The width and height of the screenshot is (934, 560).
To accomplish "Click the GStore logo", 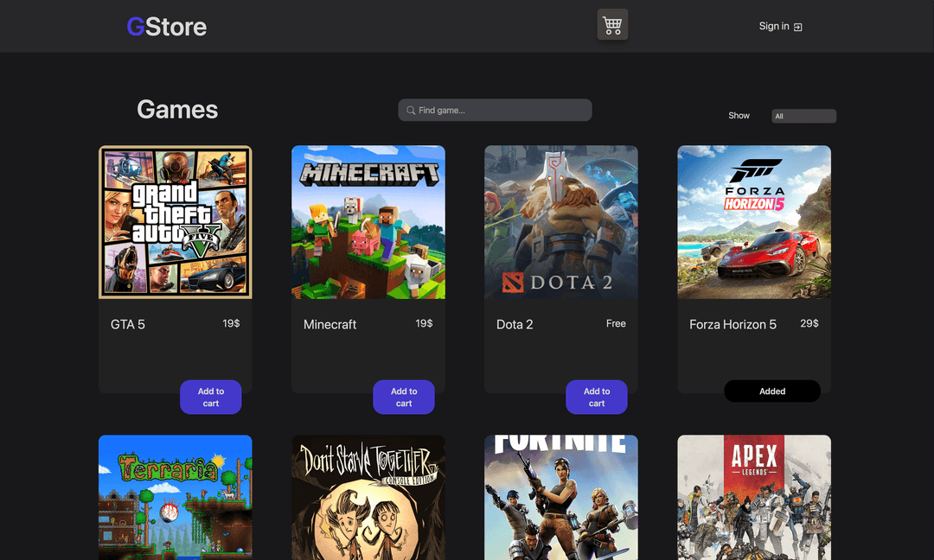I will pyautogui.click(x=167, y=27).
